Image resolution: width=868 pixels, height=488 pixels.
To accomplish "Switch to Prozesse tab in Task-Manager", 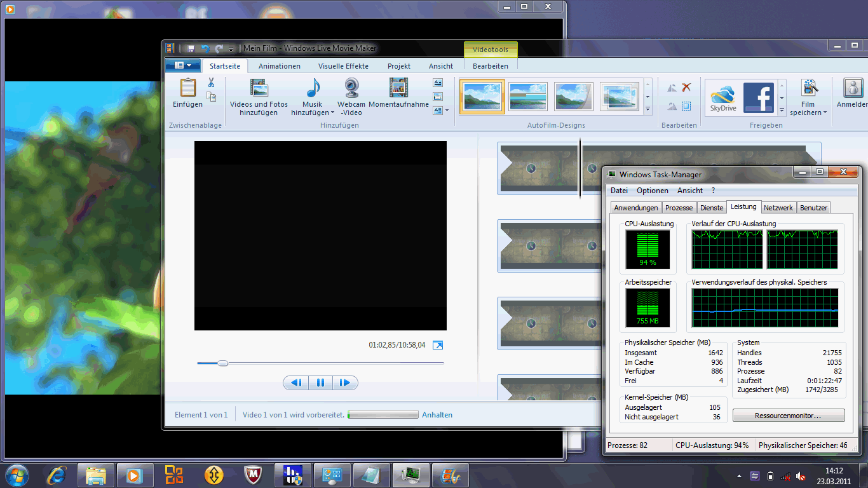I will [x=679, y=208].
